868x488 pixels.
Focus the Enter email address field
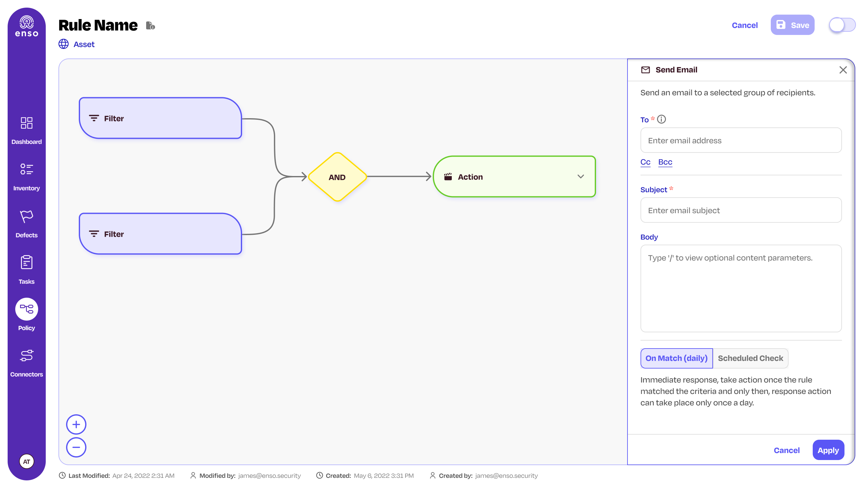click(741, 140)
